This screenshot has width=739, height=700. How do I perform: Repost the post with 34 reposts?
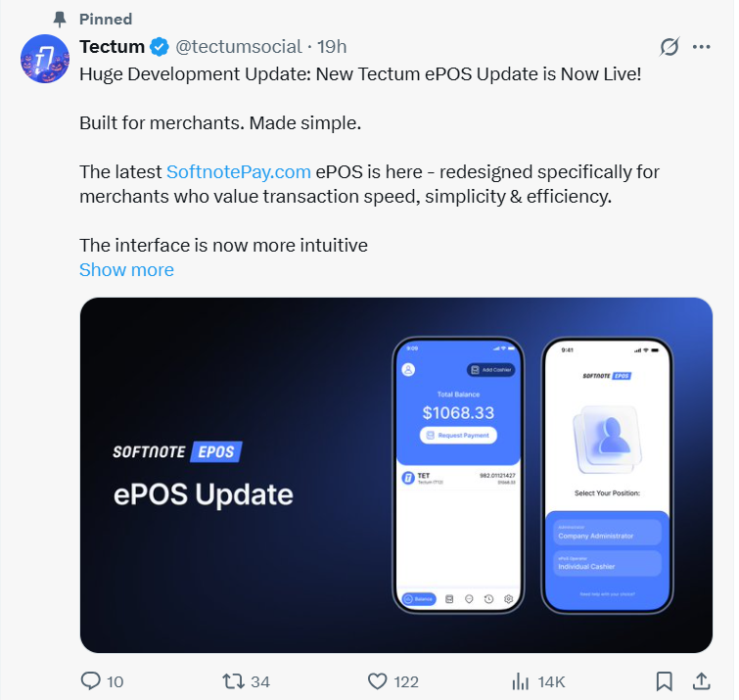pos(234,680)
